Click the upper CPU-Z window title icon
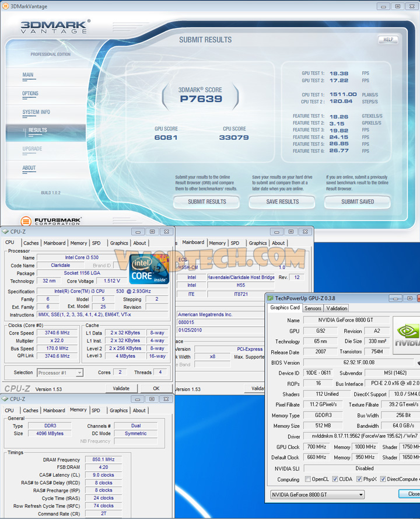This screenshot has height=519, width=420. click(5, 232)
